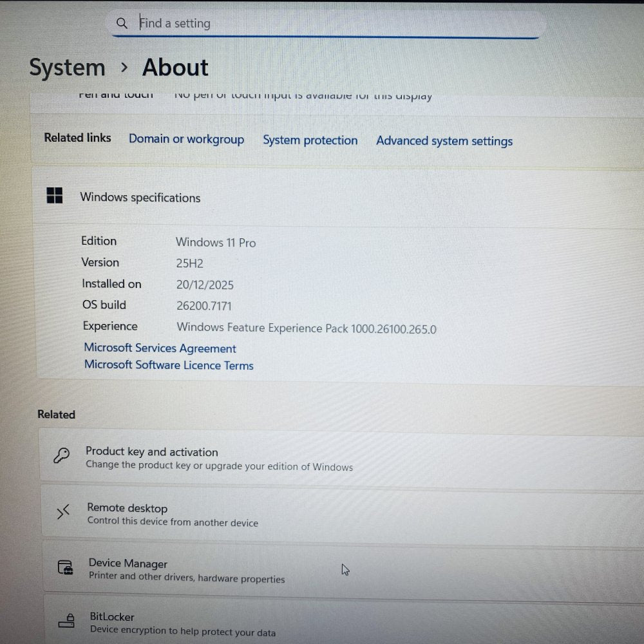The height and width of the screenshot is (644, 644).
Task: Click the magnifier search icon
Action: (122, 24)
